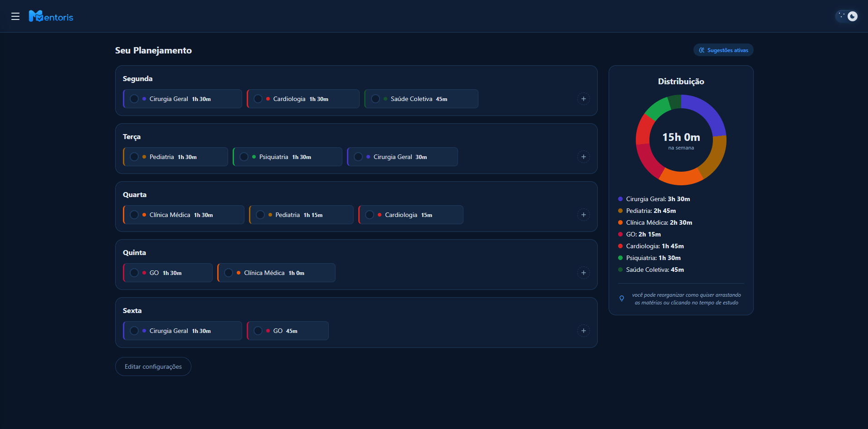
Task: Add a subject to Quinta
Action: (583, 273)
